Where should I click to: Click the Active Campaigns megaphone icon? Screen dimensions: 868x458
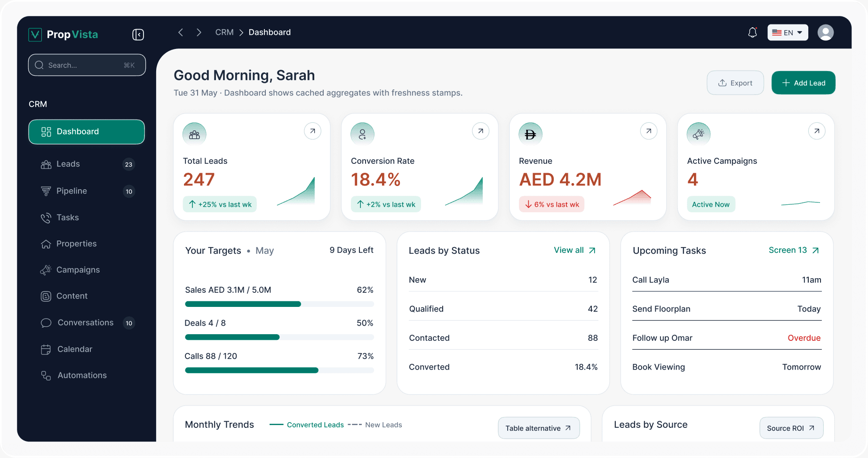(x=699, y=134)
